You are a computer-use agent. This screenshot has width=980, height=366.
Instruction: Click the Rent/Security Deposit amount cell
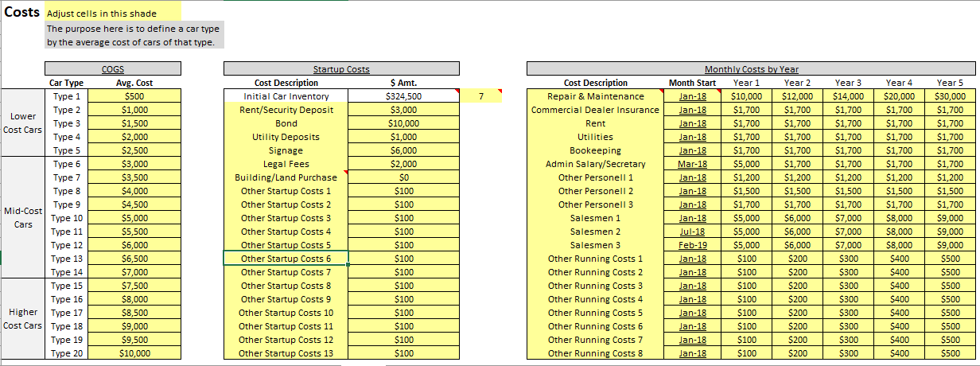pos(404,110)
